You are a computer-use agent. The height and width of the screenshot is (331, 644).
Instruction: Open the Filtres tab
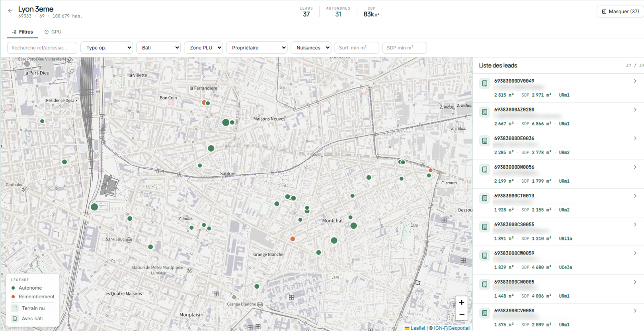click(23, 32)
